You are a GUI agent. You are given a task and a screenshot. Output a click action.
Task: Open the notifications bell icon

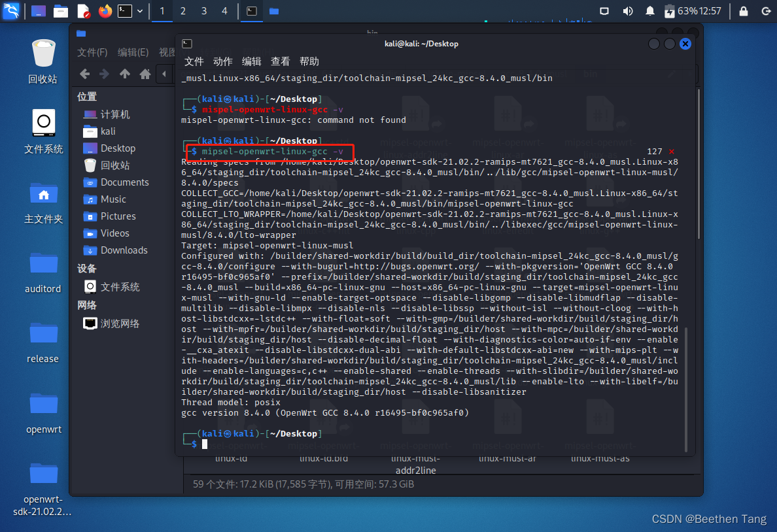649,11
